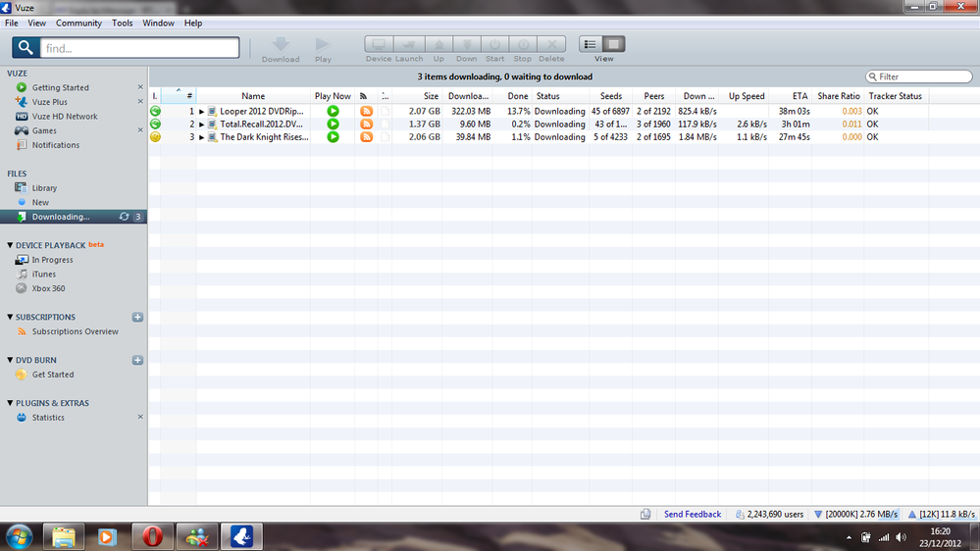Open the Tools menu
Image resolution: width=980 pixels, height=551 pixels.
coord(123,24)
